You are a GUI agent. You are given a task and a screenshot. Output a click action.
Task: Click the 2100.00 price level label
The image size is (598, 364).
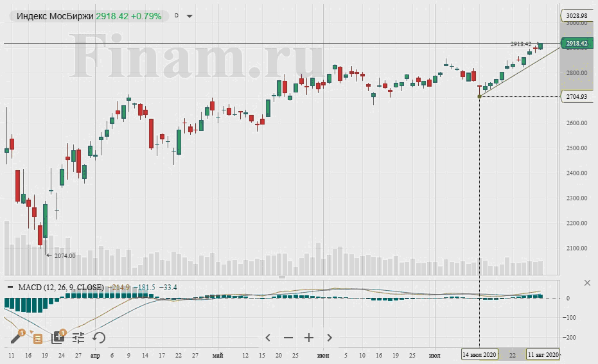tap(577, 248)
